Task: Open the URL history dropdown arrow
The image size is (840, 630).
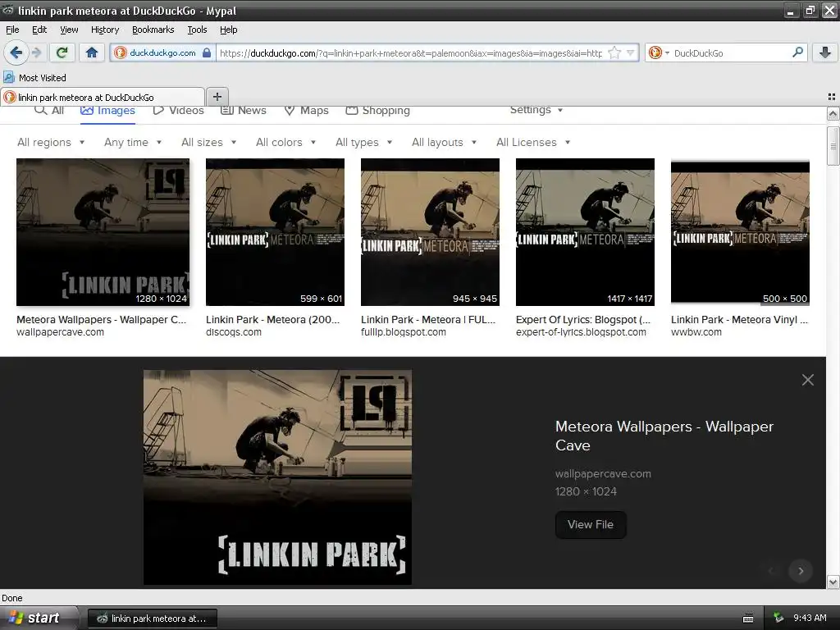Action: [631, 52]
